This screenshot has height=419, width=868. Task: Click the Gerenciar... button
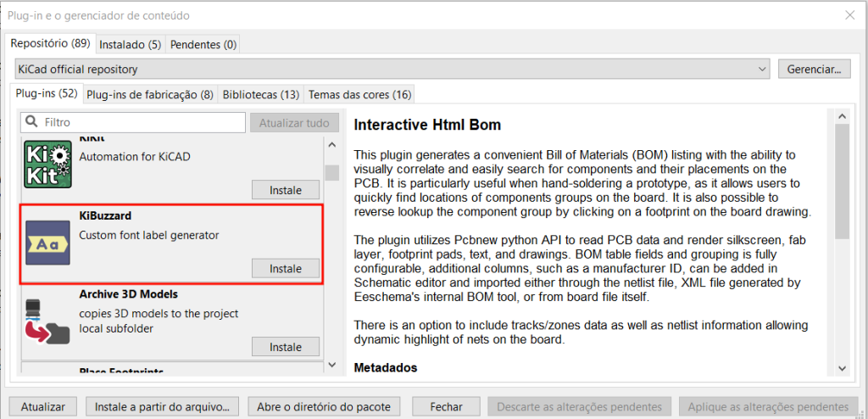point(815,70)
